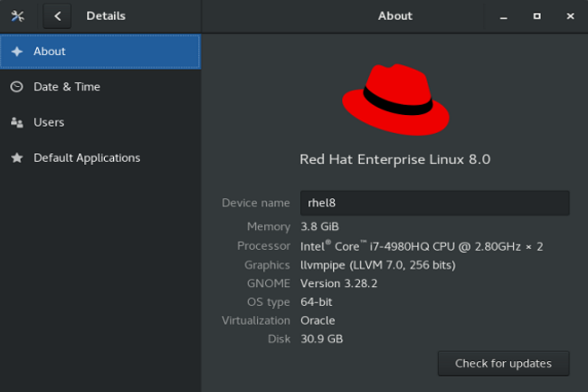Open the Date & Time panel

point(100,87)
